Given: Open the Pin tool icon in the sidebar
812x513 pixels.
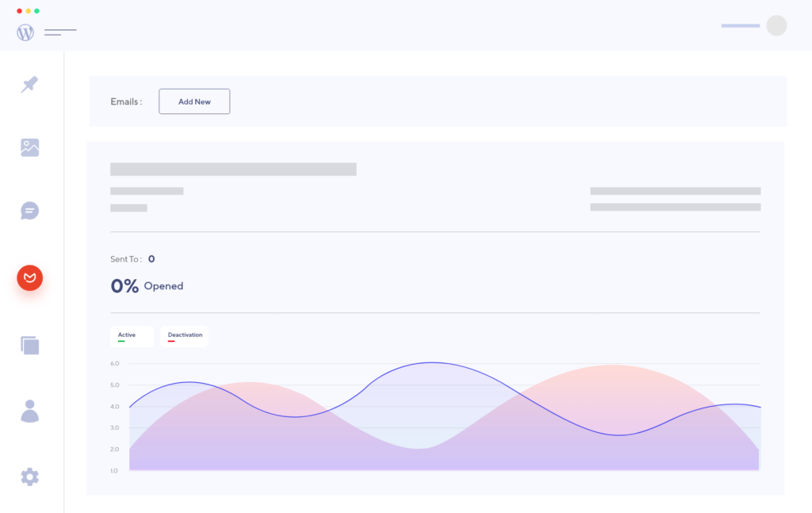Looking at the screenshot, I should tap(29, 85).
